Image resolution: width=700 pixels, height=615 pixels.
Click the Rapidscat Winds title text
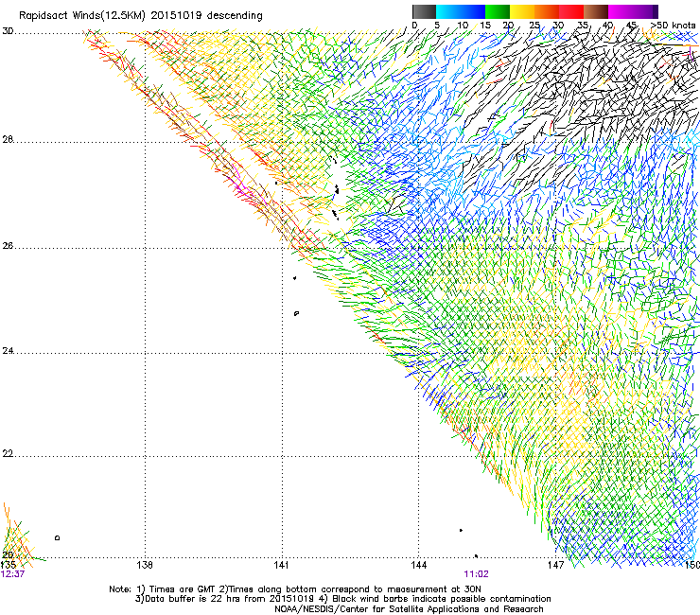tap(141, 15)
